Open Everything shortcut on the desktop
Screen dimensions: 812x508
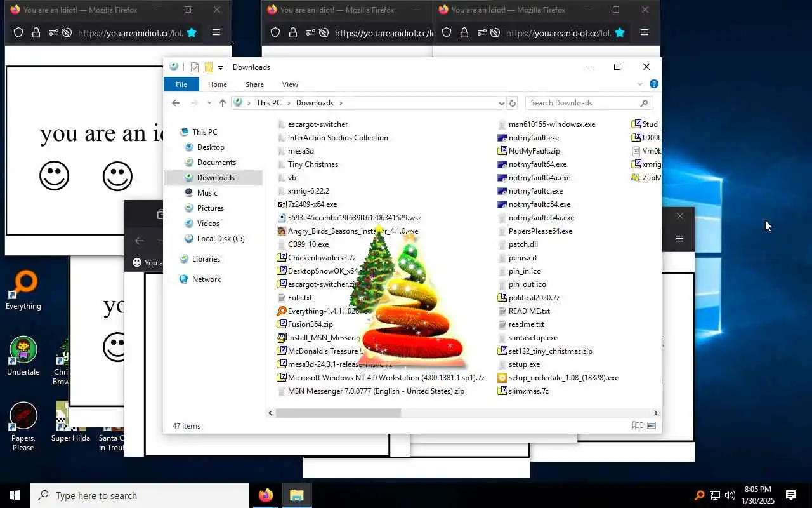(23, 290)
